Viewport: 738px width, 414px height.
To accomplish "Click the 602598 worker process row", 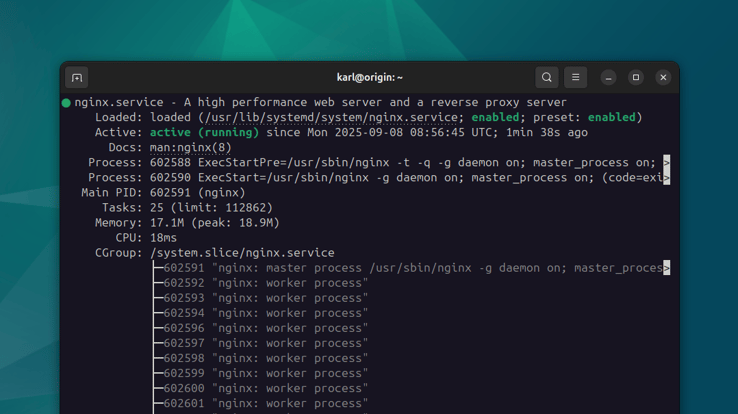I will 266,358.
